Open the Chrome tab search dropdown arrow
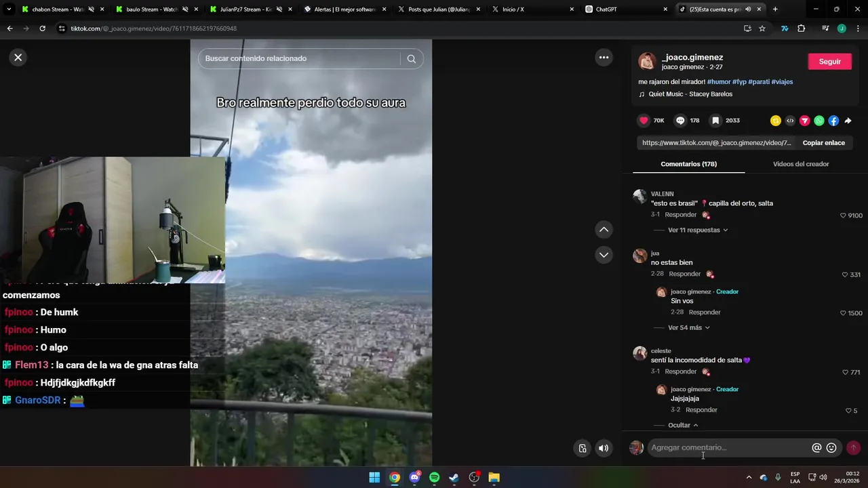This screenshot has height=488, width=868. (x=9, y=9)
